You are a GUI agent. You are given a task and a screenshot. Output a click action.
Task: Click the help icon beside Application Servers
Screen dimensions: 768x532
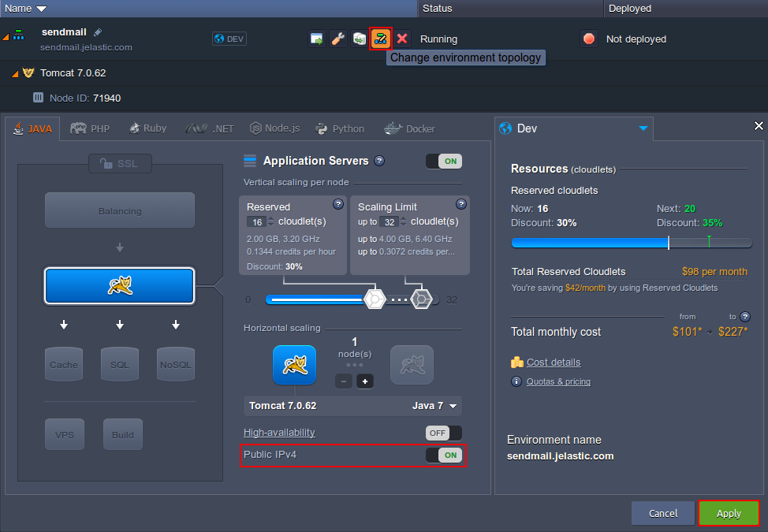point(379,161)
